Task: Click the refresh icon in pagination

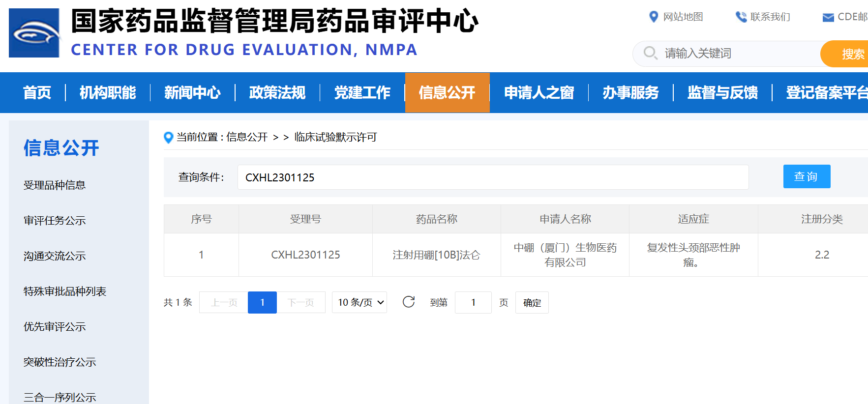Action: tap(409, 302)
